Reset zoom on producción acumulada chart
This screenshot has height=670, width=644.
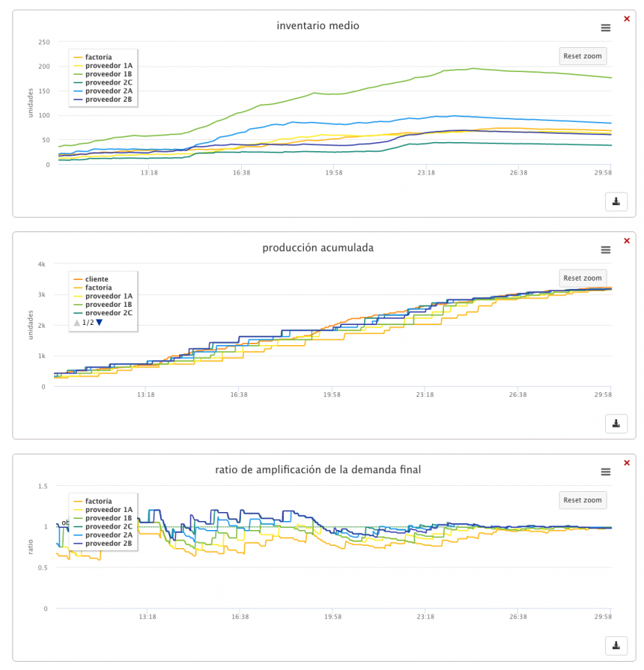point(582,278)
